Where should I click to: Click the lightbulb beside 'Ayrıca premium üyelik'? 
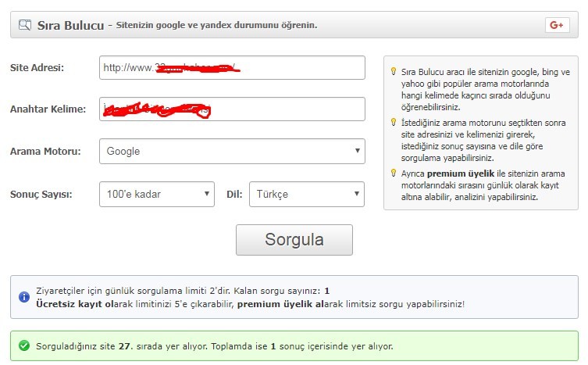(x=394, y=173)
